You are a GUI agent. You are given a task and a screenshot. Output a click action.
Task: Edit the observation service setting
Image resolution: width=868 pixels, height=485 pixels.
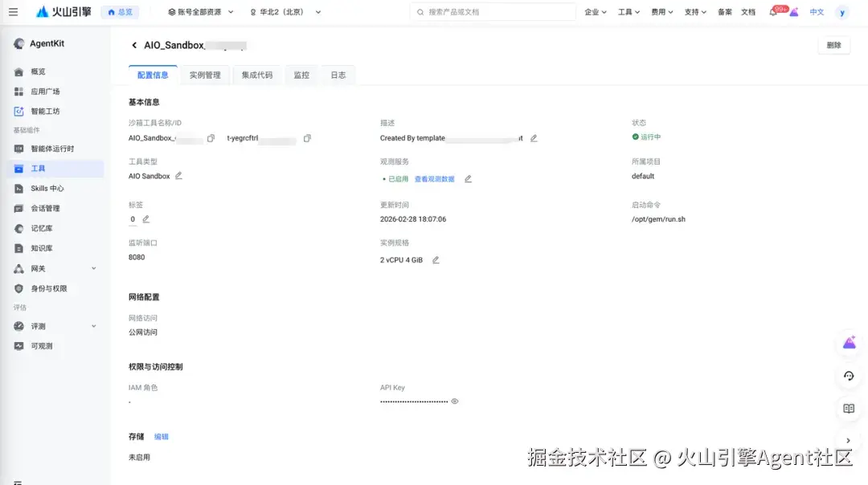(468, 178)
